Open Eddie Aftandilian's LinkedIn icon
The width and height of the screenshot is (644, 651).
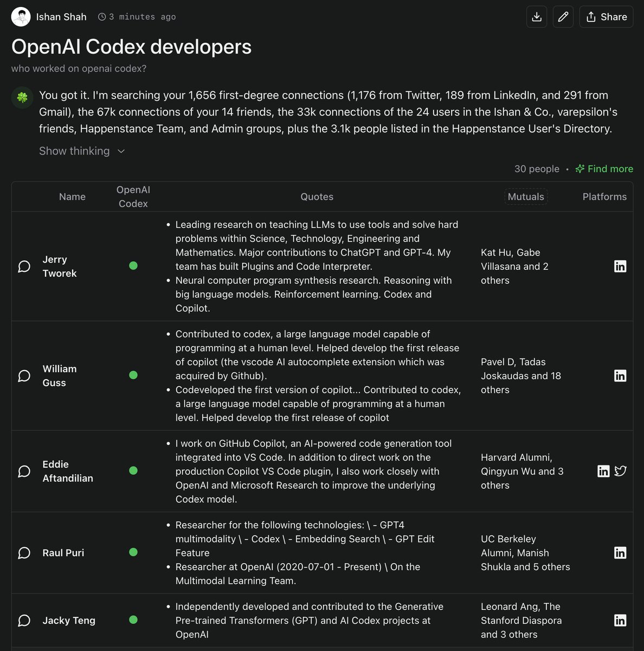[x=603, y=471]
